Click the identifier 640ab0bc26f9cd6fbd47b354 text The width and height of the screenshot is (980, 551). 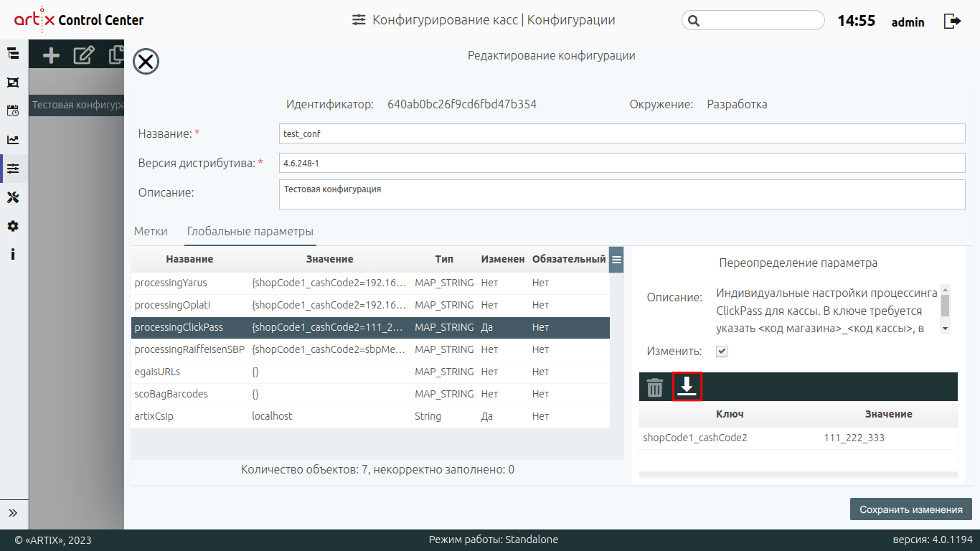click(x=462, y=104)
